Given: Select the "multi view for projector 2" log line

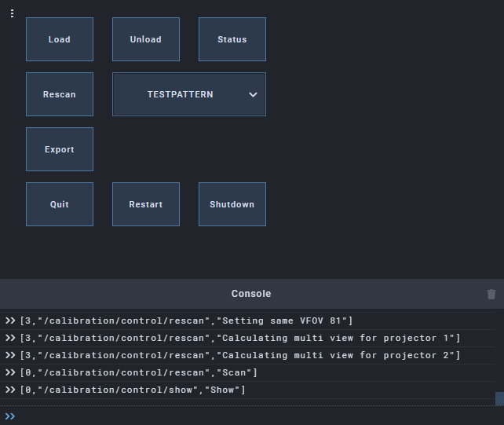Looking at the screenshot, I should (x=247, y=356).
